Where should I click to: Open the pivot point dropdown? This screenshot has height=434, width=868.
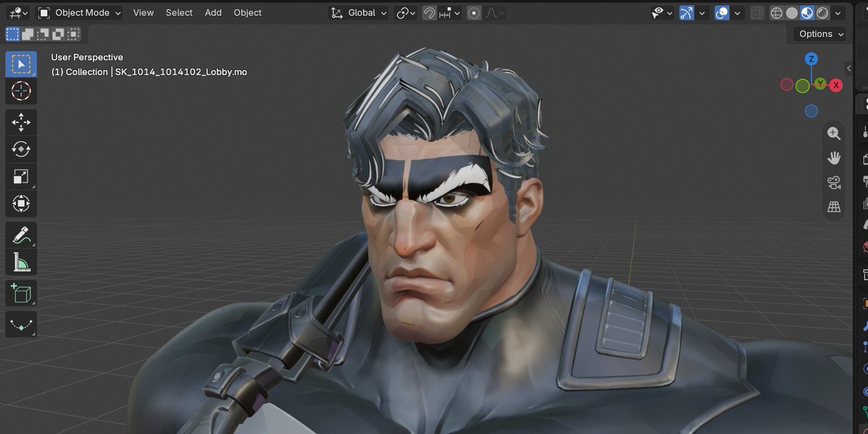pyautogui.click(x=407, y=12)
